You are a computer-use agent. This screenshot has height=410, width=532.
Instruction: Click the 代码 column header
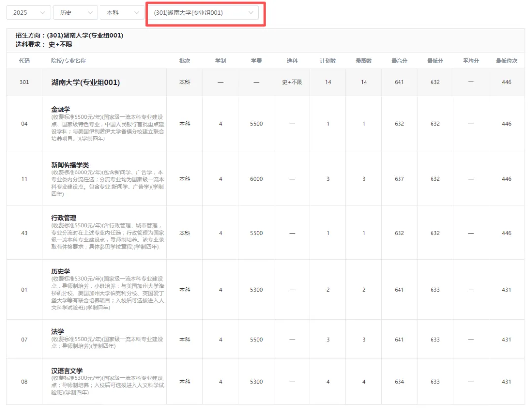click(24, 61)
